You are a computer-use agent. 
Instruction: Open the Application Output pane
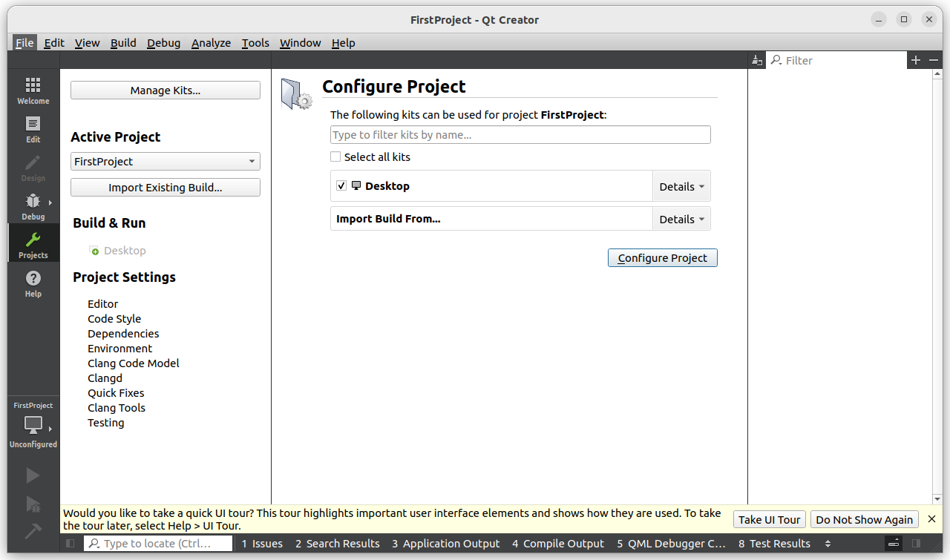(x=446, y=544)
